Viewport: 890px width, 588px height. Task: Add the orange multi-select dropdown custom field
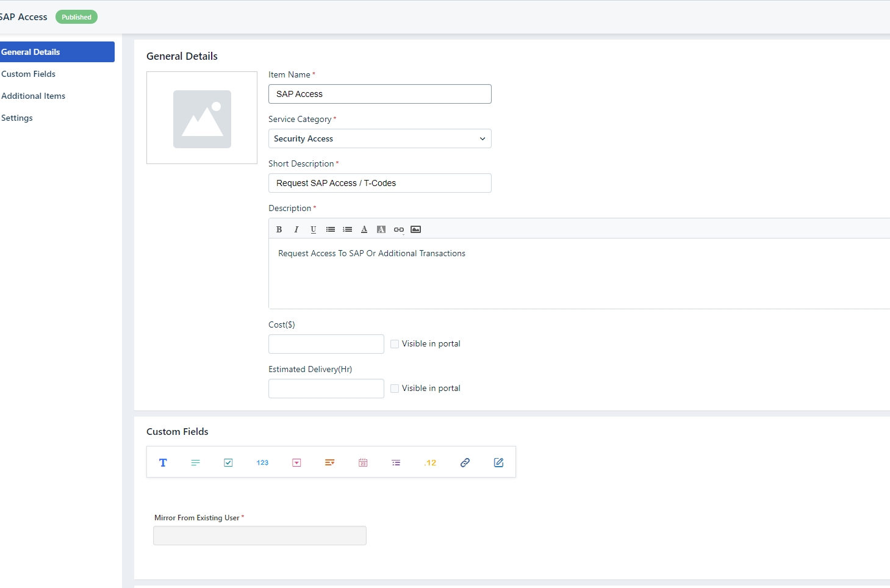click(329, 462)
